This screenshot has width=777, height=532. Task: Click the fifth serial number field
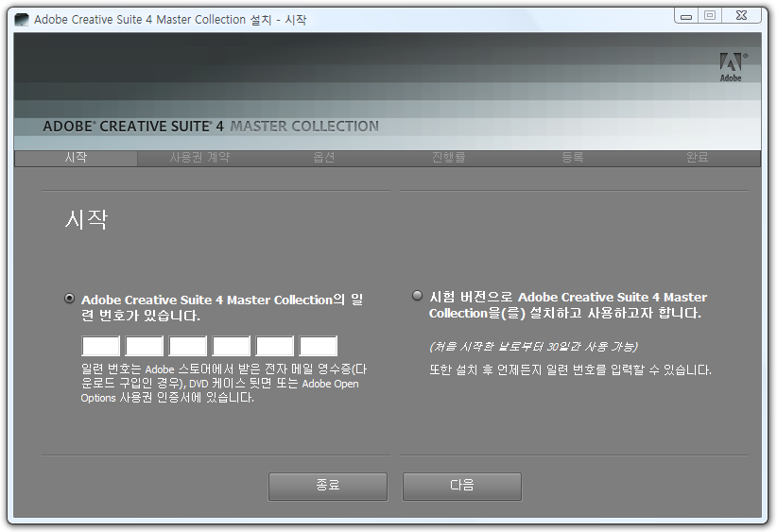[x=274, y=346]
